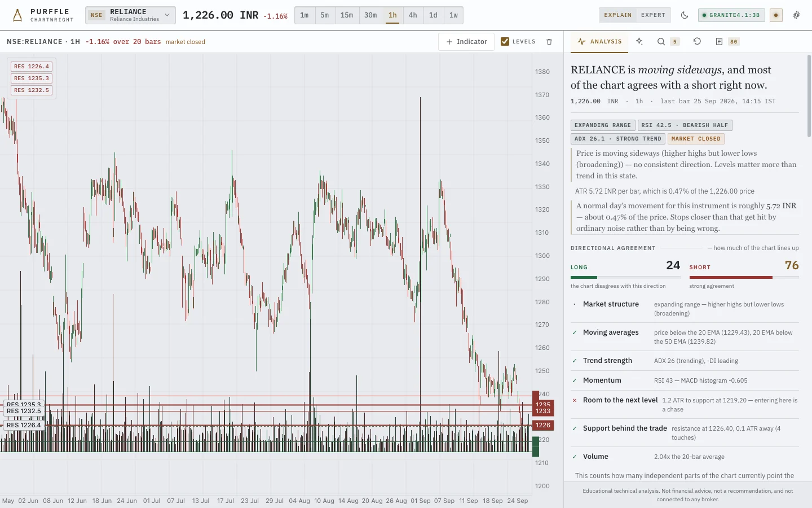812x508 pixels.
Task: Click the Purffle Chartwright logo icon
Action: point(17,15)
